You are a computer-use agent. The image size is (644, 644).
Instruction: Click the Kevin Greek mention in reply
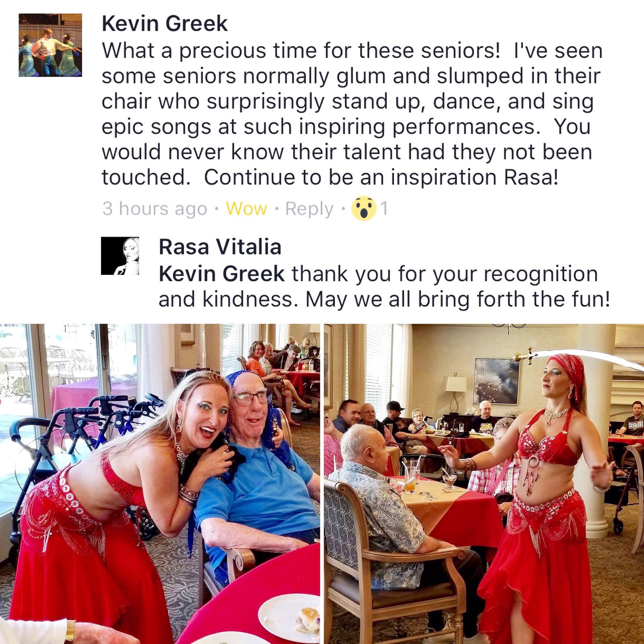(221, 274)
